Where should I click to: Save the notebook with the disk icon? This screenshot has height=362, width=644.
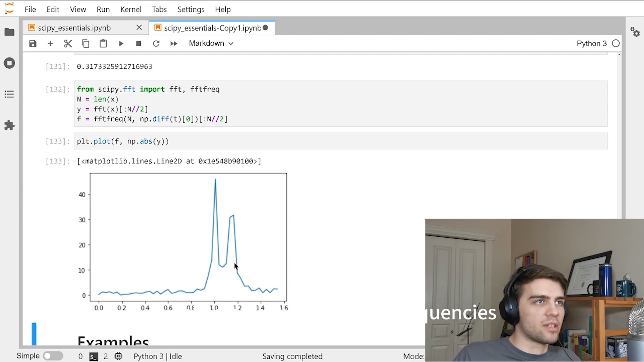click(x=33, y=44)
